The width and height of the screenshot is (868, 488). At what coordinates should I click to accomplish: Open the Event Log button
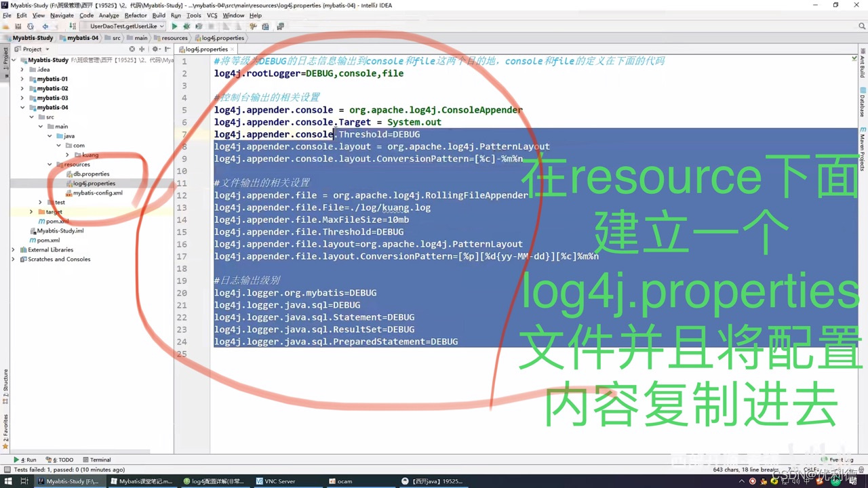837,460
